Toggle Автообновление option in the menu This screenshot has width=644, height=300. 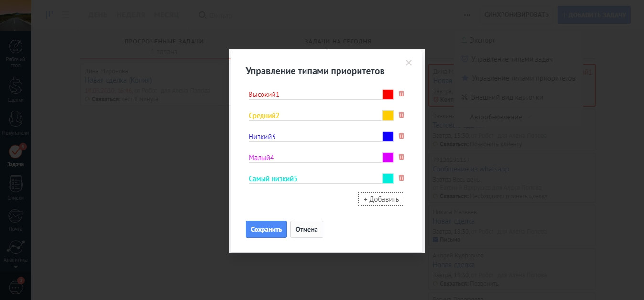(x=496, y=117)
